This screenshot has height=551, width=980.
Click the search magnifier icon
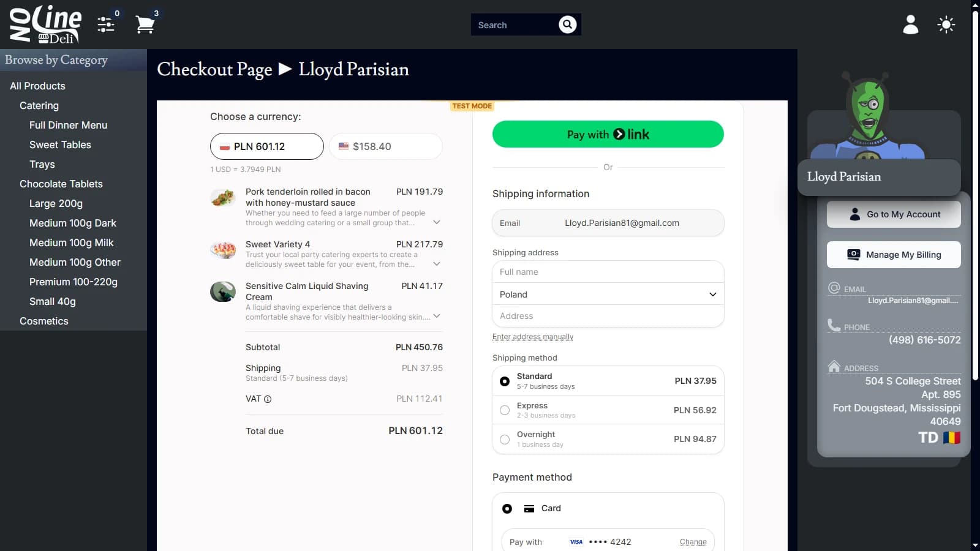click(567, 24)
